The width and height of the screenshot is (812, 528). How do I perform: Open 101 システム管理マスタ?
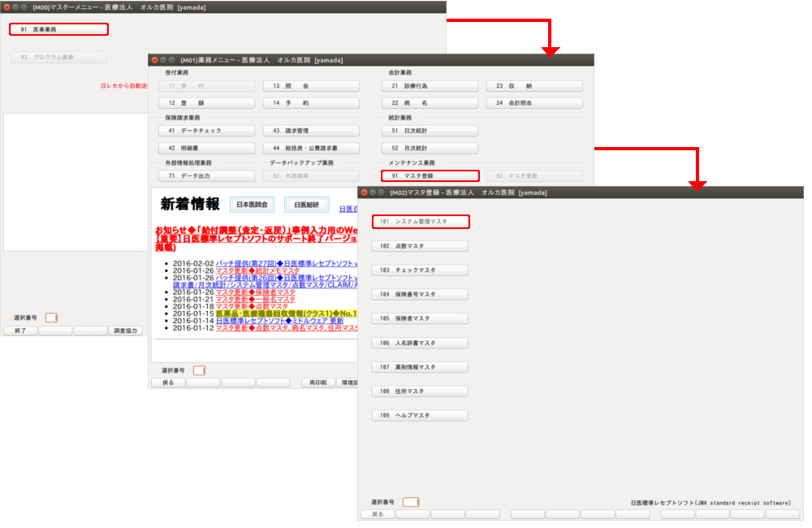(421, 222)
